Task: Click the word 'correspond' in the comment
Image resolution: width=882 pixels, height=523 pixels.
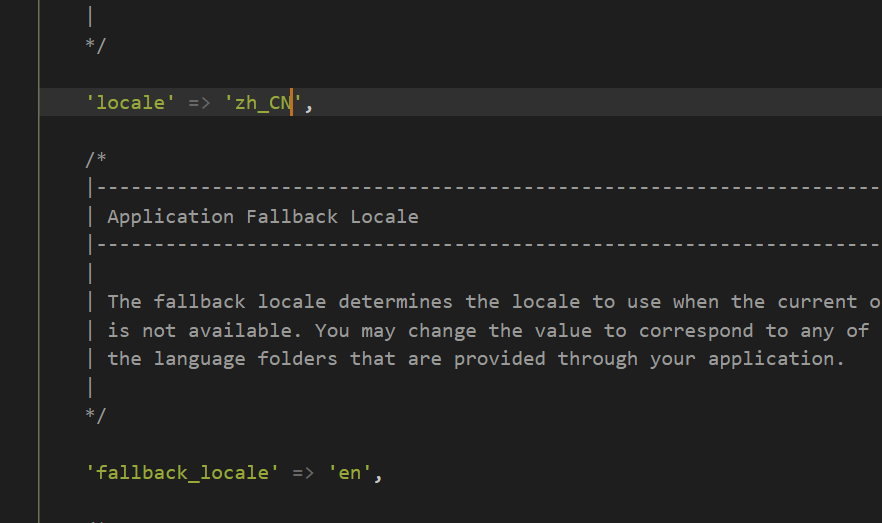Action: pos(696,331)
